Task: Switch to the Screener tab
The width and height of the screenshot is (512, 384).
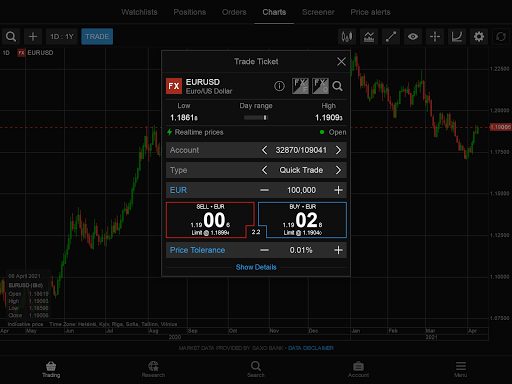Action: tap(318, 12)
